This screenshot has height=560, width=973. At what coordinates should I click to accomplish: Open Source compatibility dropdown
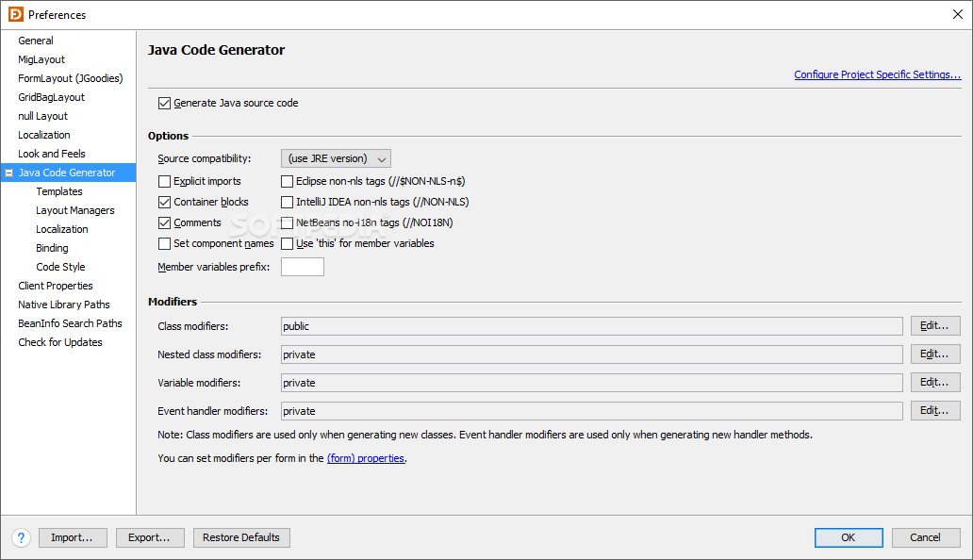[336, 158]
